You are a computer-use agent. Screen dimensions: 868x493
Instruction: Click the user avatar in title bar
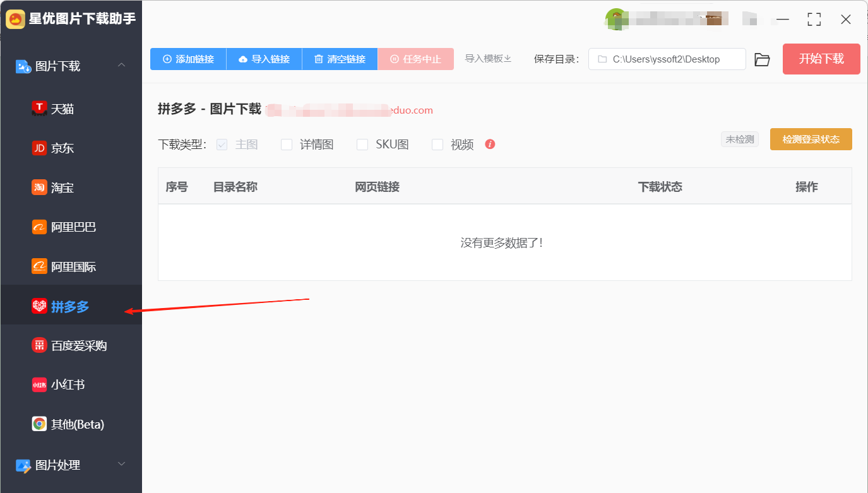[x=615, y=19]
